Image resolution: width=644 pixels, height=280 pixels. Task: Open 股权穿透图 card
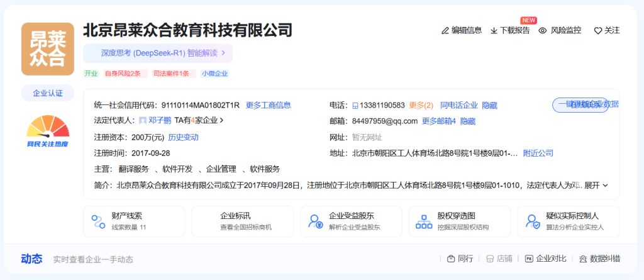coord(460,221)
